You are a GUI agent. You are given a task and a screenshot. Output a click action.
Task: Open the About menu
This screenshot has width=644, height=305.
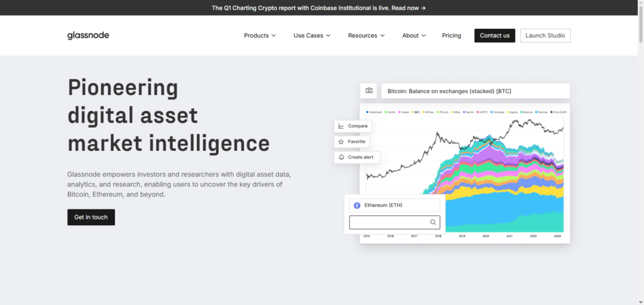coord(414,36)
